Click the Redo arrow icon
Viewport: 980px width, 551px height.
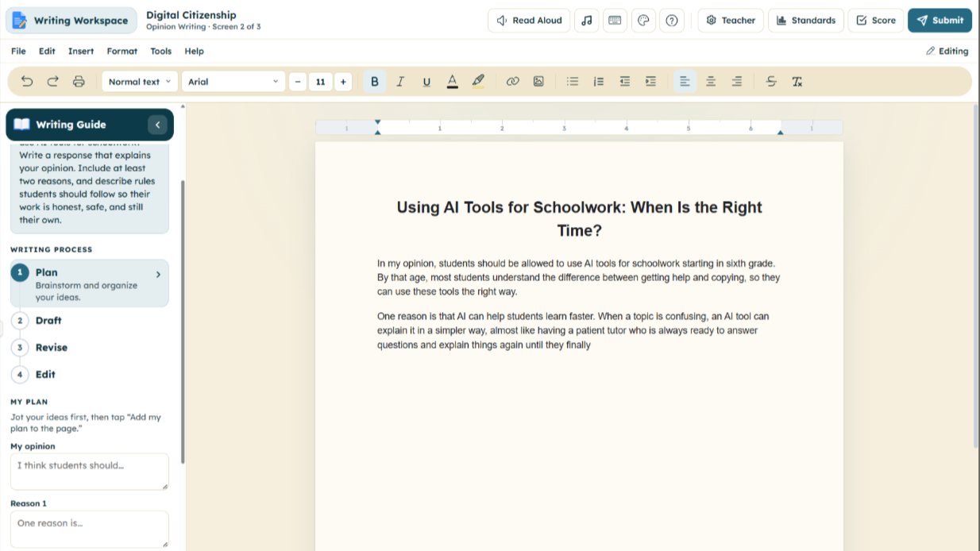[53, 81]
